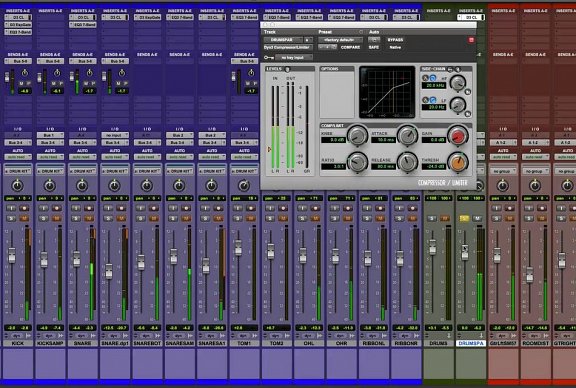This screenshot has height=388, width=576.
Task: Click KICK send level knob
Action: tap(25, 73)
